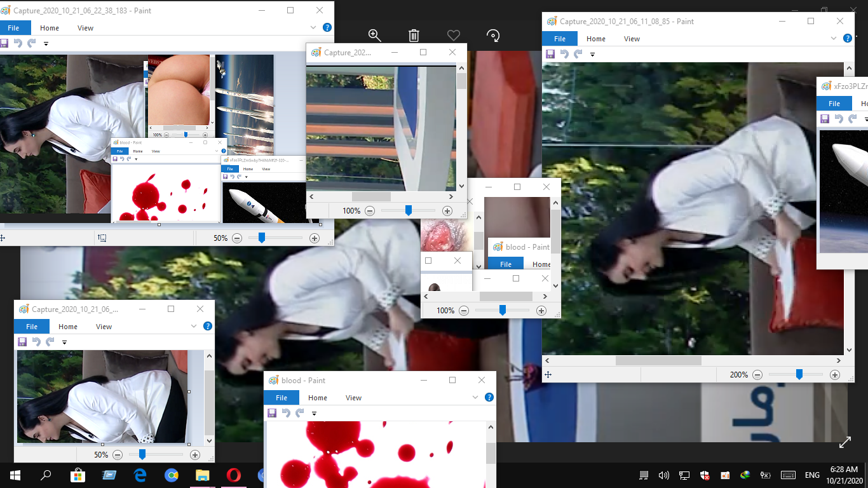Launch Opera browser from the taskbar
The image size is (868, 488).
233,475
